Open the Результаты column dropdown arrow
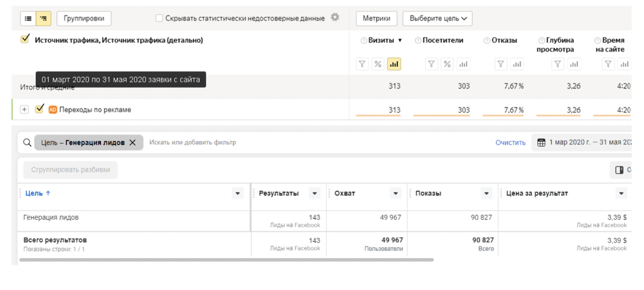This screenshot has height=290, width=644. pos(315,193)
